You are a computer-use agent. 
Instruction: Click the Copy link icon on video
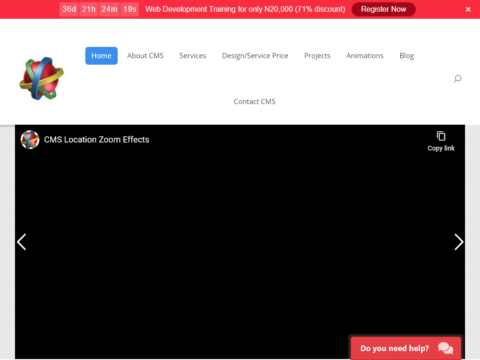pos(441,136)
